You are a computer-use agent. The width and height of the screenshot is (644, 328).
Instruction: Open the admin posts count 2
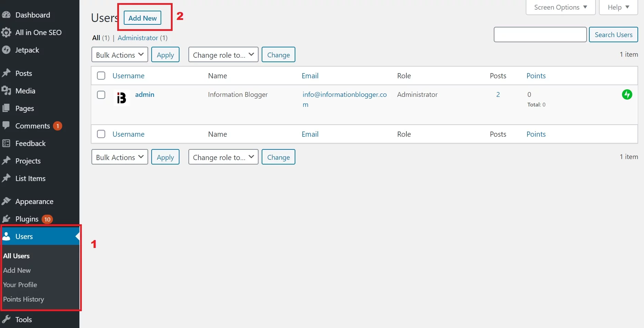(498, 94)
